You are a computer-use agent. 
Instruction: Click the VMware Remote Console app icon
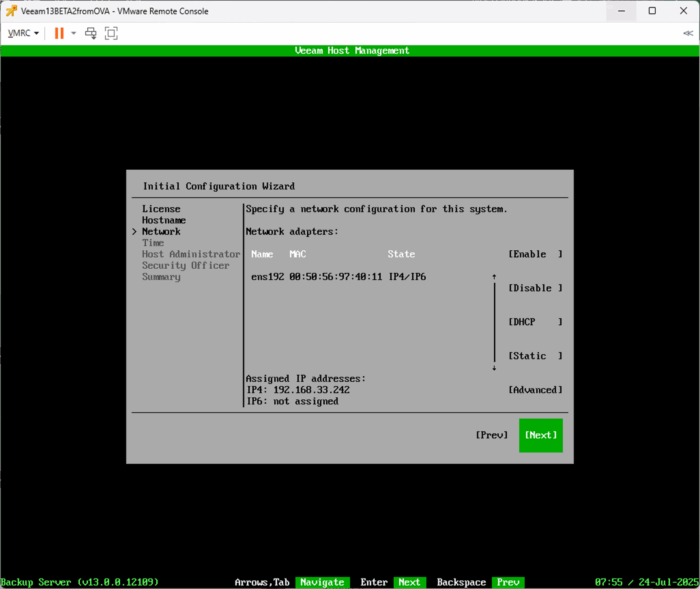point(11,11)
